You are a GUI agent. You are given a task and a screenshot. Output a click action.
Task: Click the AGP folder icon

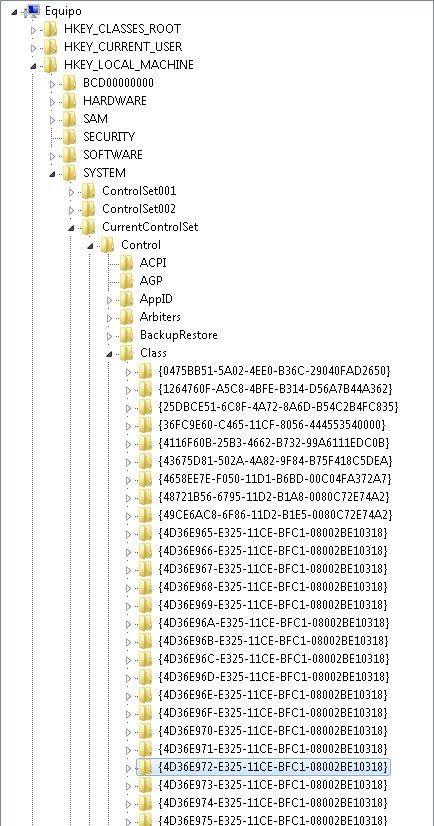point(126,281)
